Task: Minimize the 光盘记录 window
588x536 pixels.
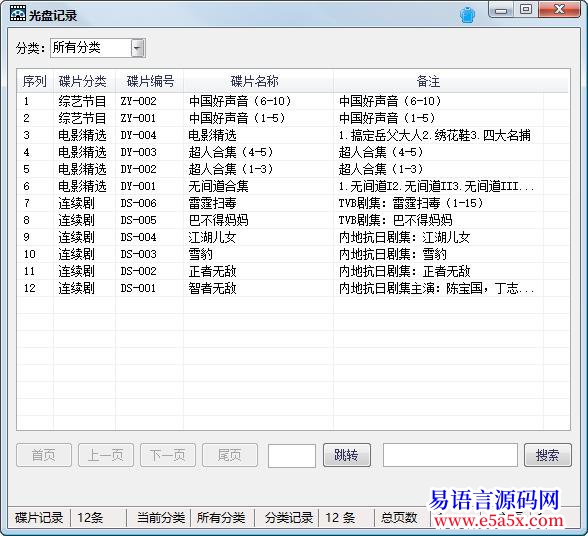Action: 501,11
